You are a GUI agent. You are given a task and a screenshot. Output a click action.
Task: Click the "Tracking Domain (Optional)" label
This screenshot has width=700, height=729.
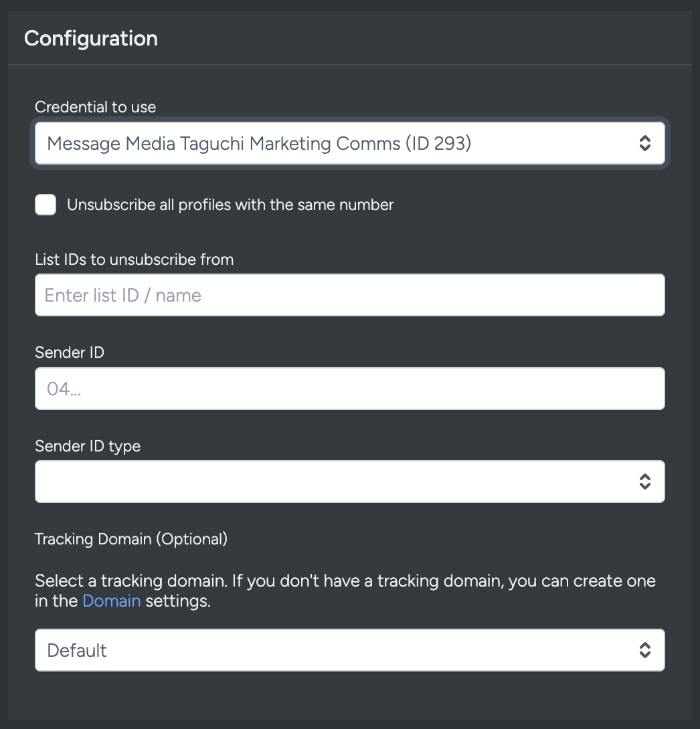pyautogui.click(x=131, y=539)
